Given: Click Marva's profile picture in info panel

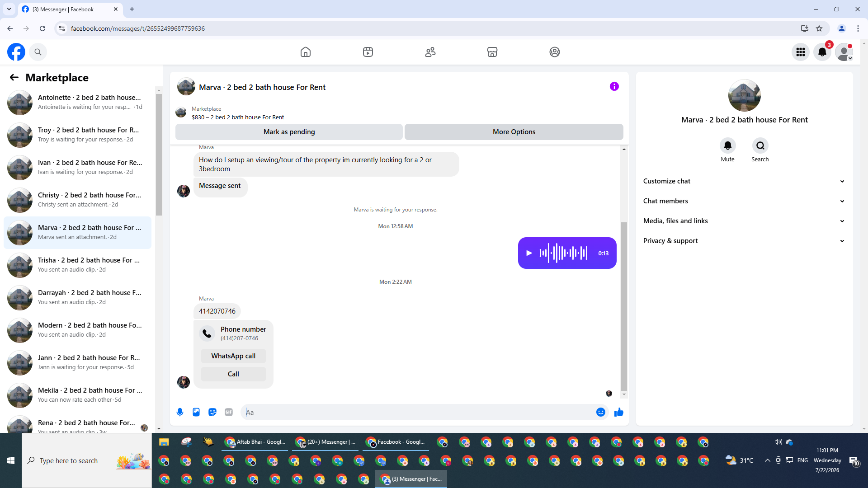Looking at the screenshot, I should pos(744,96).
